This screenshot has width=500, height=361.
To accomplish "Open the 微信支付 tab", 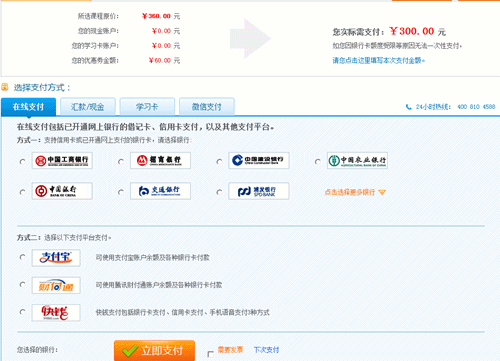I will [x=207, y=107].
